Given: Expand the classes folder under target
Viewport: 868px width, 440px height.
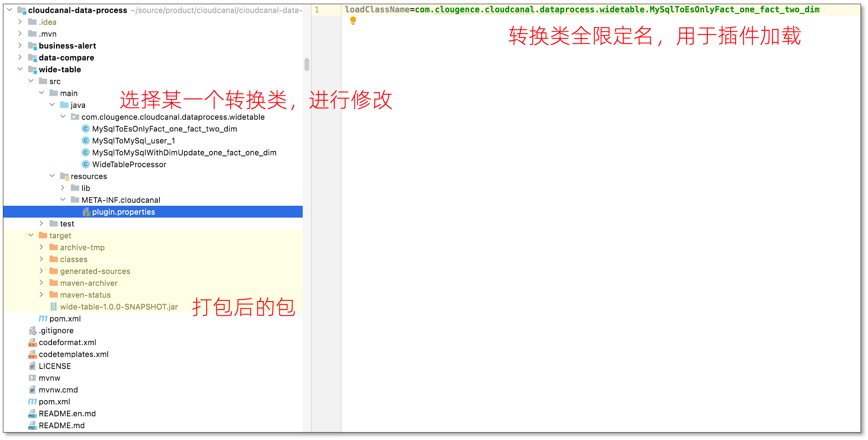Looking at the screenshot, I should click(41, 259).
